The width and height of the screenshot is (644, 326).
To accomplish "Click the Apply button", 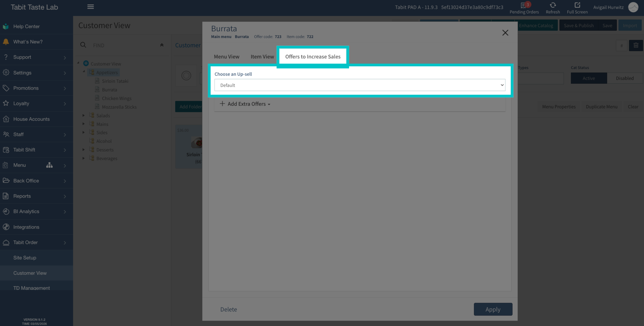I will click(x=493, y=309).
